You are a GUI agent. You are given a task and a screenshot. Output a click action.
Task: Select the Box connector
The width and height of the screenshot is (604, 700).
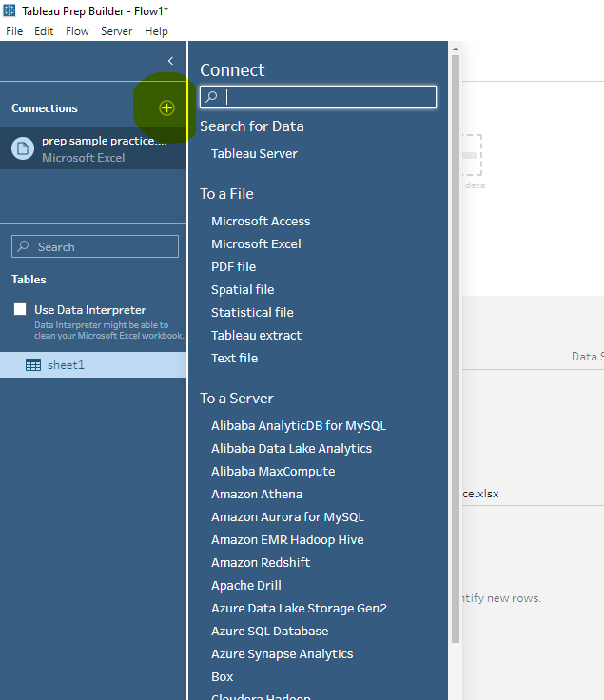[223, 677]
